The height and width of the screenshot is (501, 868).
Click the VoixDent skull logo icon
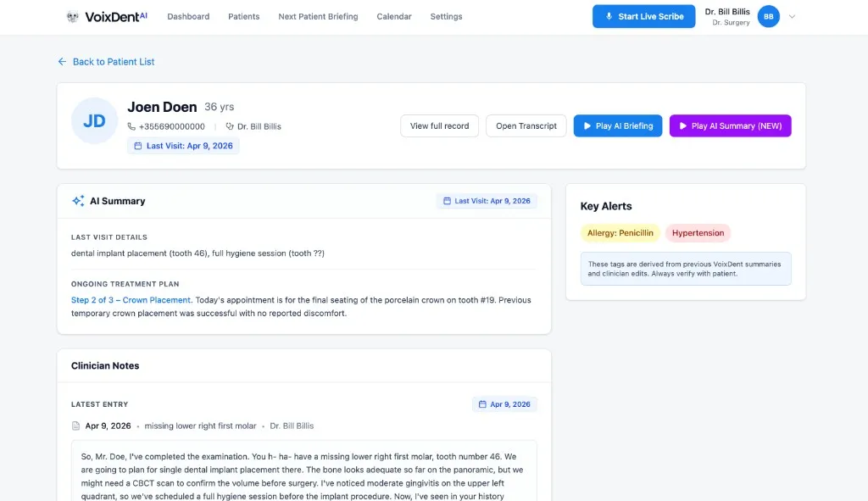(73, 17)
